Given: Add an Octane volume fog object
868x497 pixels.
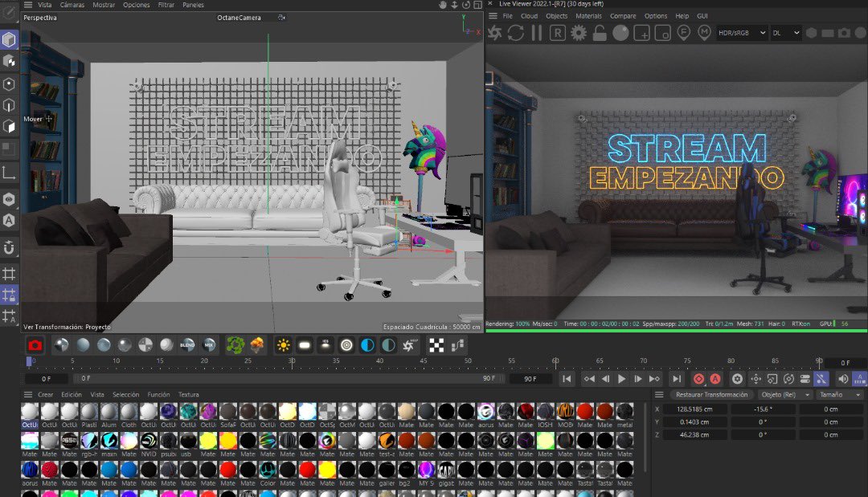Looking at the screenshot, I should pyautogui.click(x=257, y=345).
